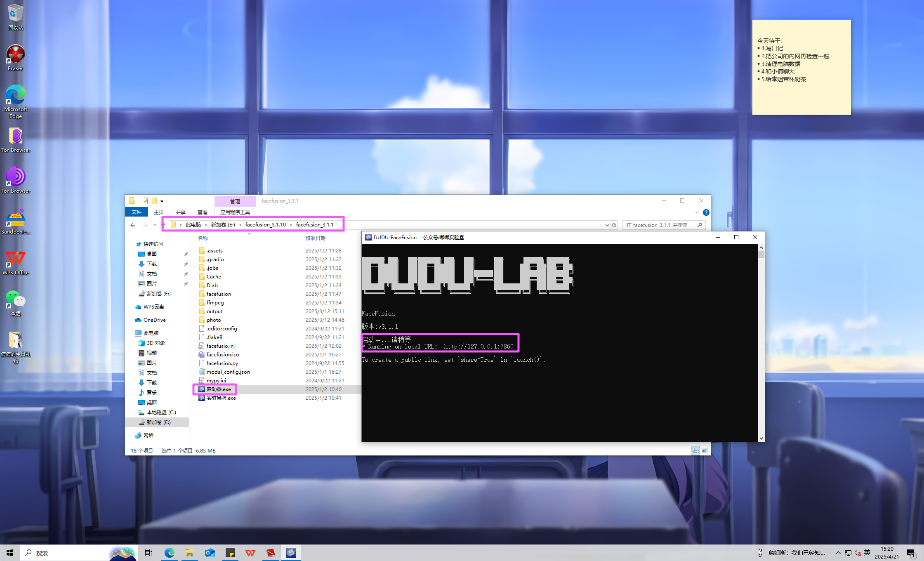Open Task View on the taskbar

(x=148, y=553)
